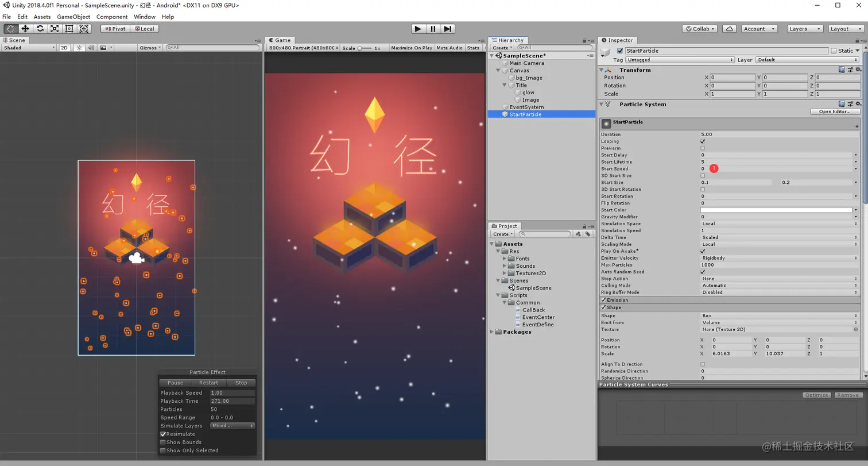Viewport: 868px width, 466px height.
Task: Toggle the Play On Awake checkbox
Action: pyautogui.click(x=703, y=251)
